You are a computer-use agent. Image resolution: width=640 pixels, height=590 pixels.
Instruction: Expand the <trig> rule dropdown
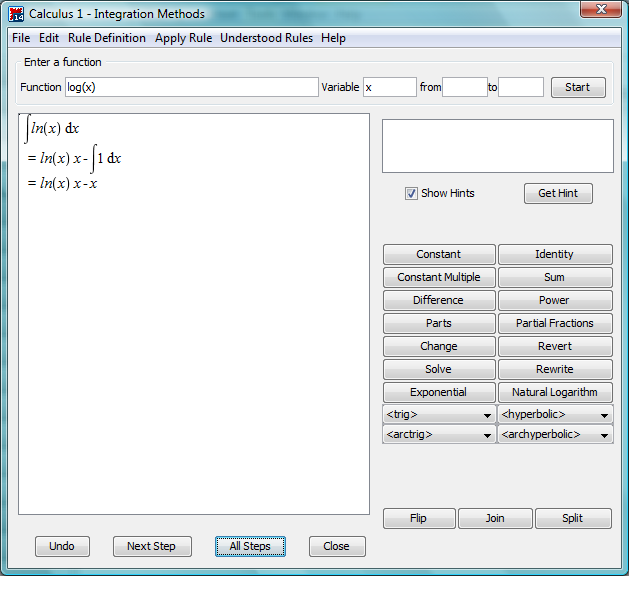pos(439,415)
